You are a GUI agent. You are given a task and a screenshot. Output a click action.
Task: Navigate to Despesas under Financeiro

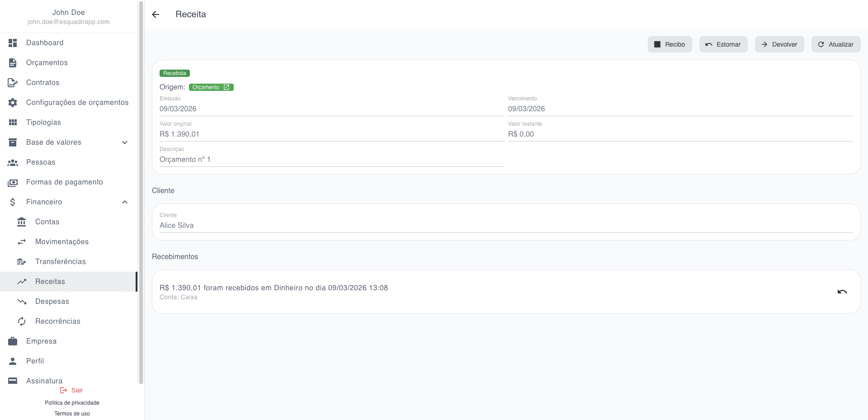click(68, 302)
